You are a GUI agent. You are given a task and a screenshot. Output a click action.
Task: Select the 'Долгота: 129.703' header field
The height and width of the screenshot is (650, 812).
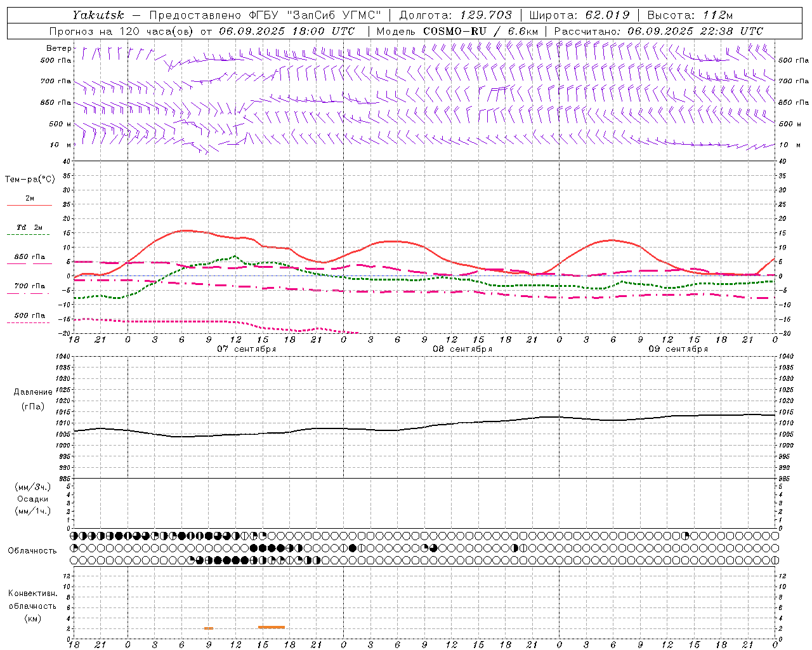(455, 15)
